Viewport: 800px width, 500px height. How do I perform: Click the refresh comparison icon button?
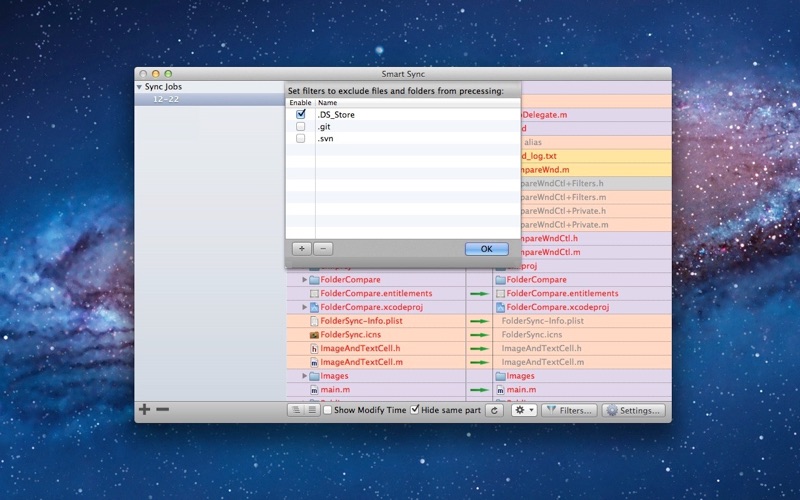pyautogui.click(x=494, y=410)
